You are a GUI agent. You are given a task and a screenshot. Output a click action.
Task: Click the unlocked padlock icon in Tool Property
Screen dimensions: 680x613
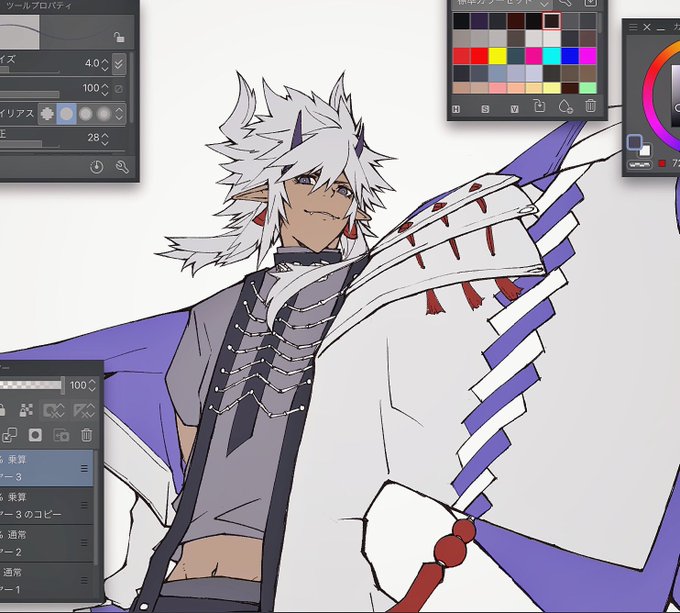point(119,37)
